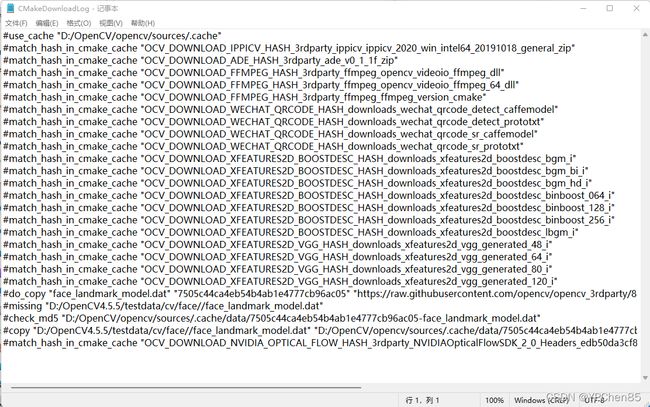The width and height of the screenshot is (650, 407).
Task: Close the Notepad window
Action: point(636,8)
